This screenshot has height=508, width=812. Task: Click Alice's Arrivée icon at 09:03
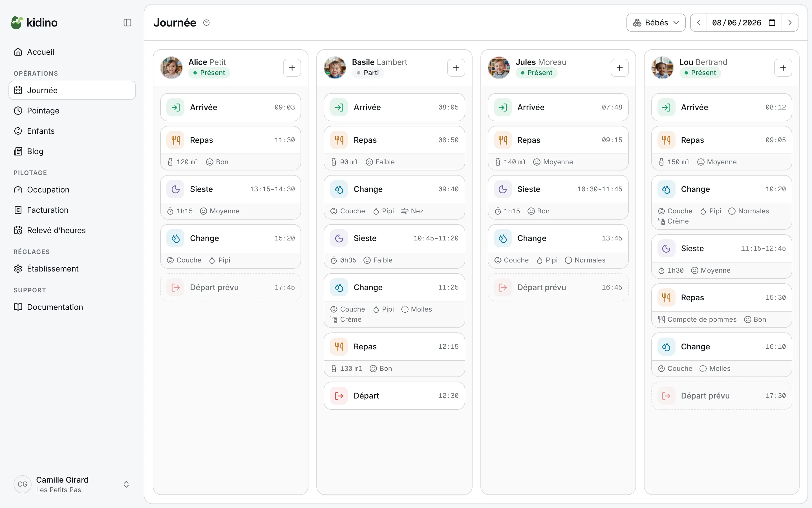pos(175,107)
